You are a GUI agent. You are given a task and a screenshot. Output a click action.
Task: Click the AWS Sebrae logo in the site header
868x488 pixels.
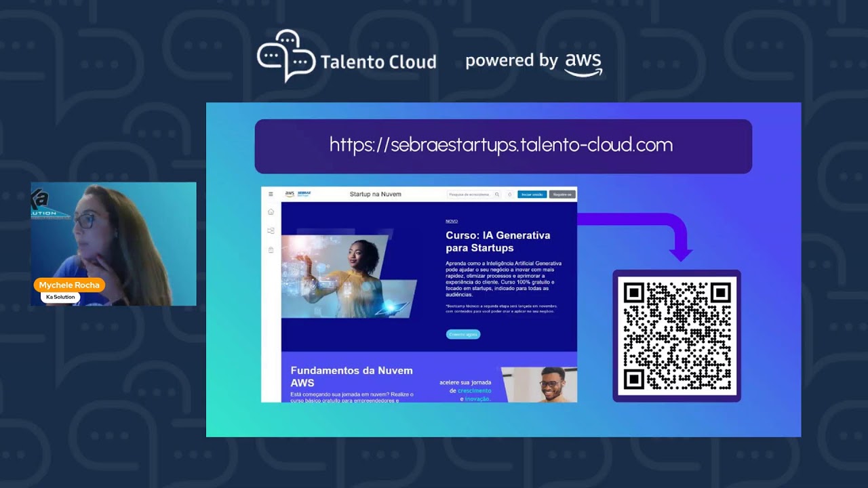[298, 194]
